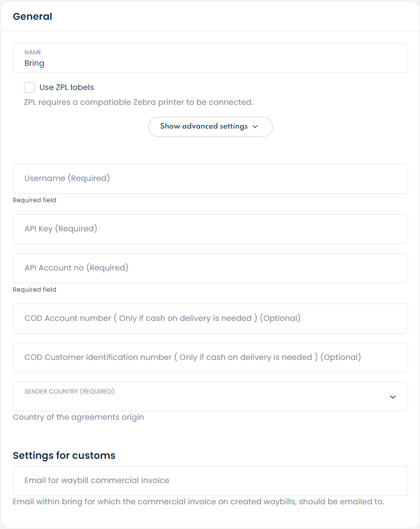Focus Email for waybill commercial invoice field
The image size is (420, 529).
pos(210,481)
